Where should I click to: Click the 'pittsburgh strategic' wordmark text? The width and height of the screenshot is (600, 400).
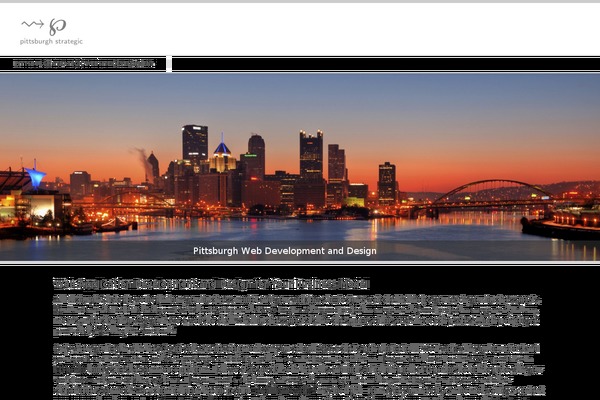[51, 41]
